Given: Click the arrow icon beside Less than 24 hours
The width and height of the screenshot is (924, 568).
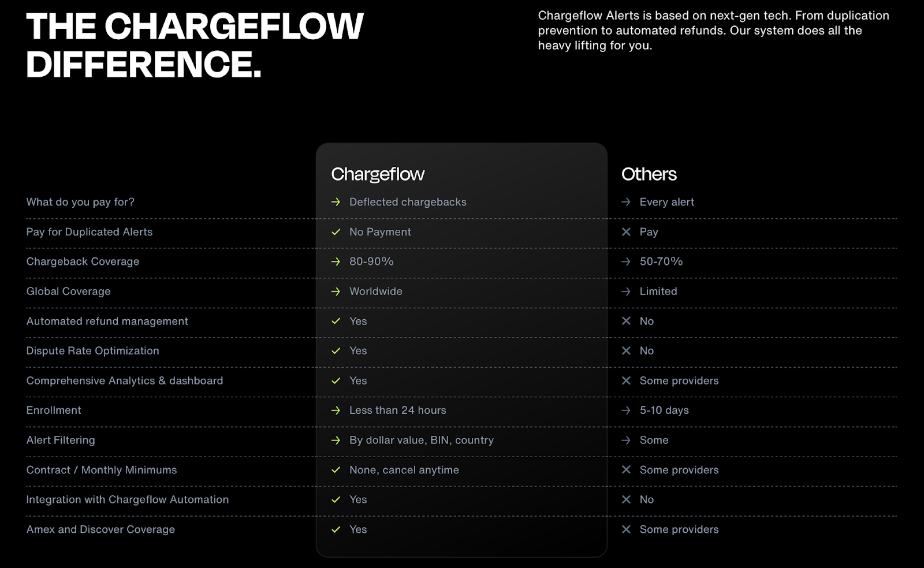Looking at the screenshot, I should tap(336, 410).
